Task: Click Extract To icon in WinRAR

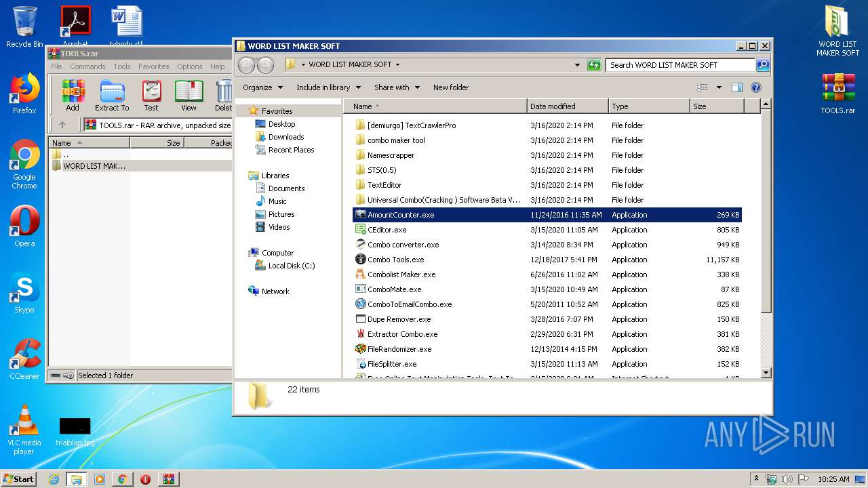Action: 112,95
